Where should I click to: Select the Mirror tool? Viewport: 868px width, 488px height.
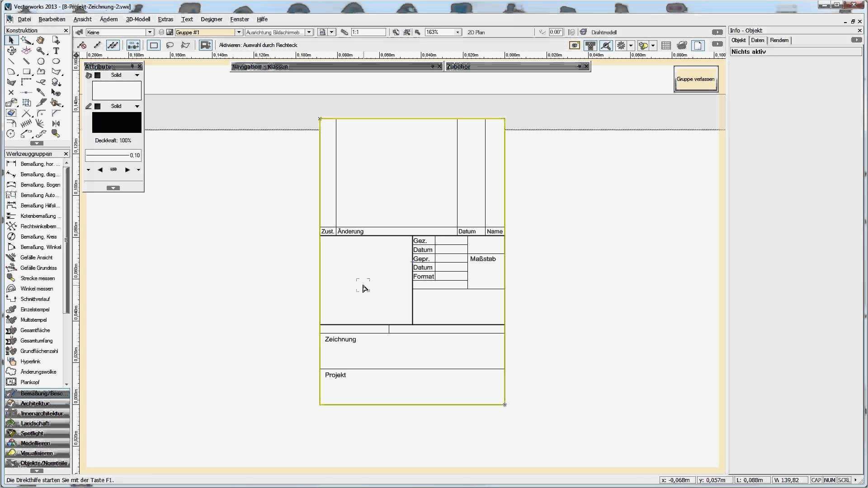[x=56, y=123]
